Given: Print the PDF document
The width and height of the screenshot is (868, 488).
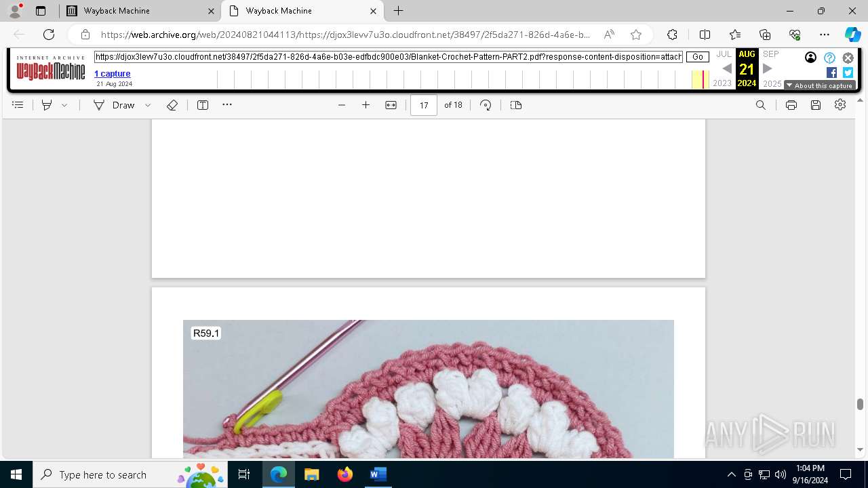Looking at the screenshot, I should pyautogui.click(x=791, y=105).
